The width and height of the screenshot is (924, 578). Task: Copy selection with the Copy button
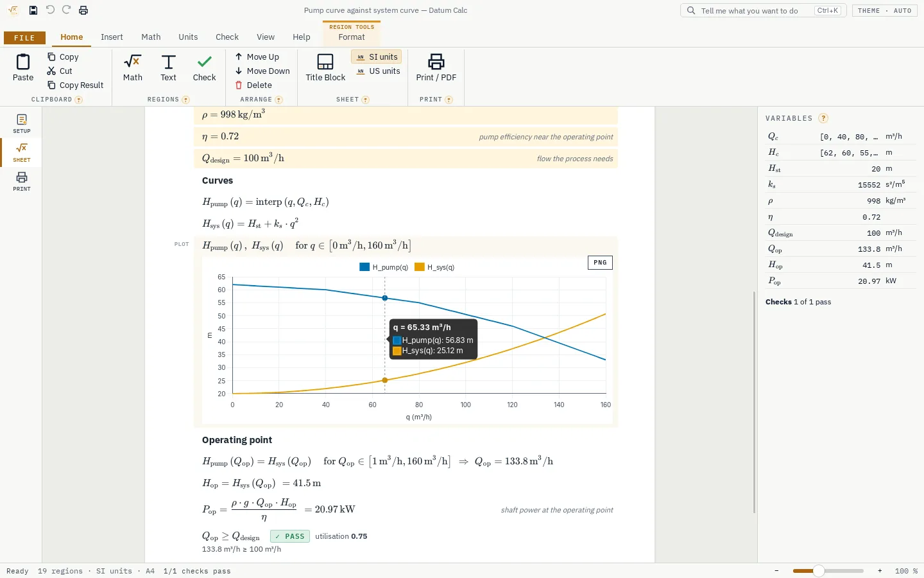(63, 57)
